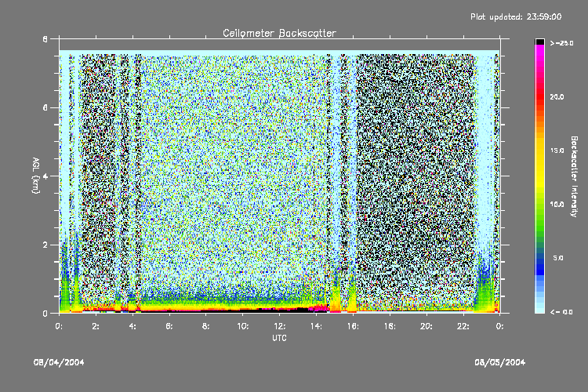Click the colorbar label '20.0'
The width and height of the screenshot is (588, 392).
(x=557, y=97)
